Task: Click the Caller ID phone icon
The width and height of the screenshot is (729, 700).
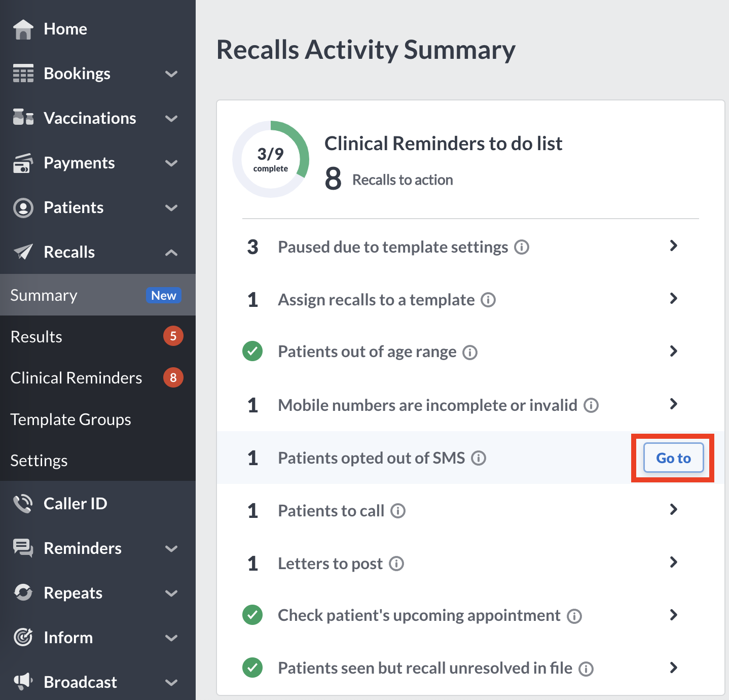Action: coord(23,504)
